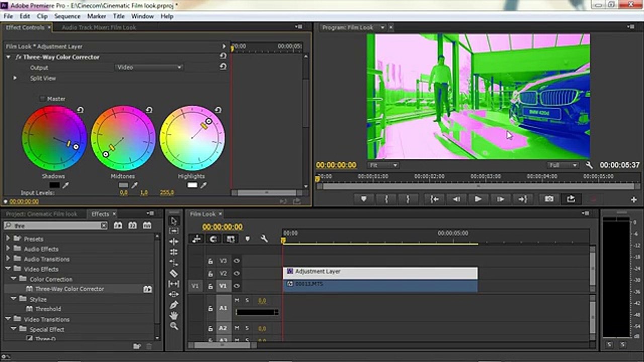Click the Mark In button

pos(386,199)
